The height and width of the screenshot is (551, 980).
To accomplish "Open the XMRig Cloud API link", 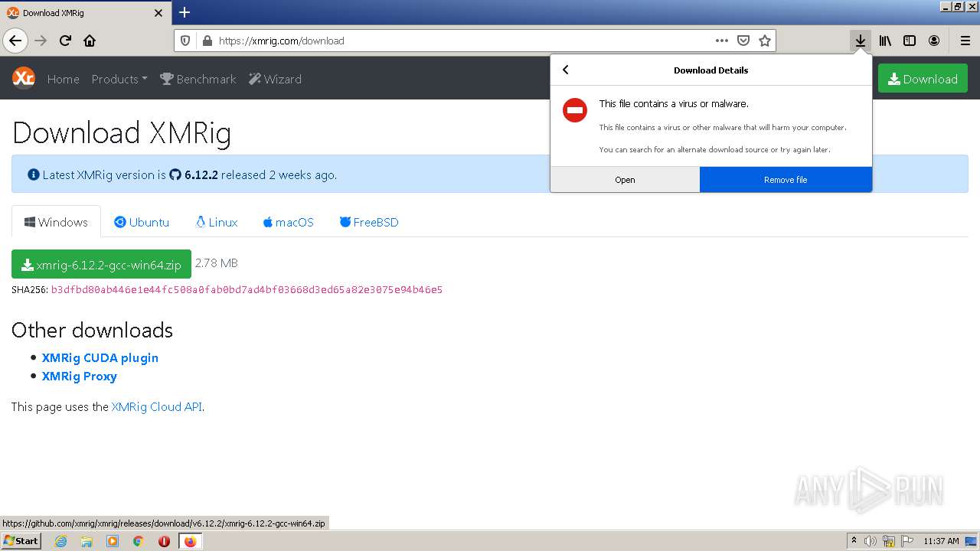I will click(x=157, y=406).
